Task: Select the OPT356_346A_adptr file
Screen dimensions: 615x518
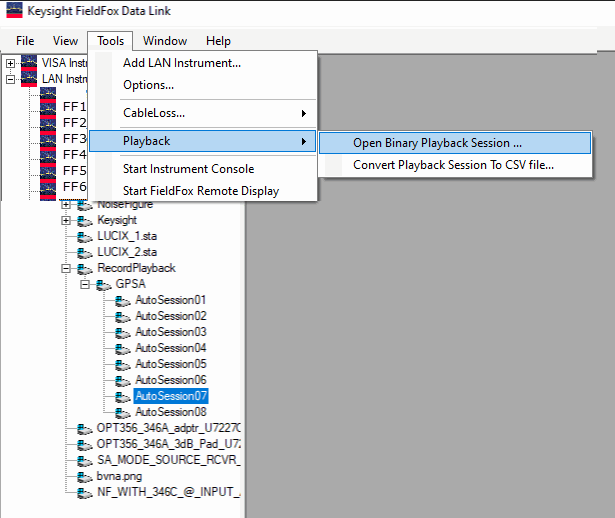Action: click(169, 428)
